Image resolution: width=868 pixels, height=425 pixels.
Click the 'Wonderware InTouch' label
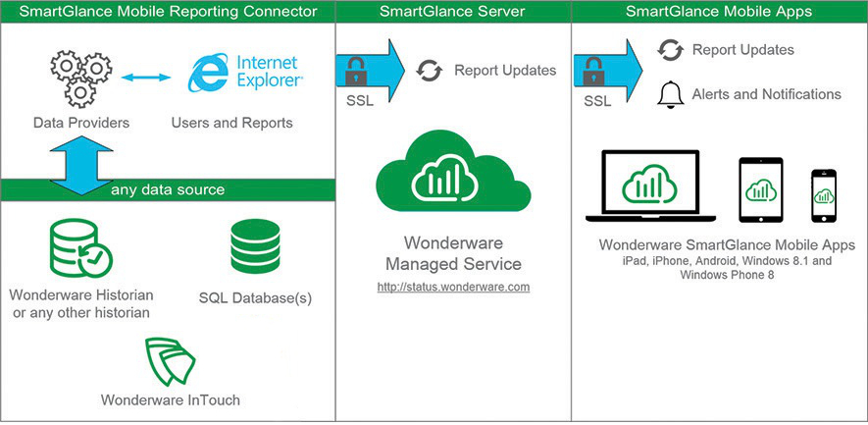coord(171,399)
